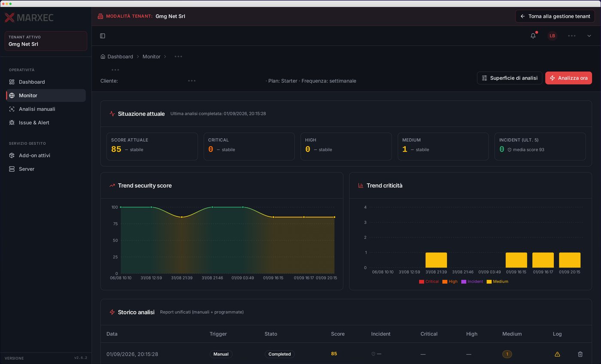Click the date 01/09/2026, 20:15:28 cell
The image size is (601, 364).
coord(132,354)
